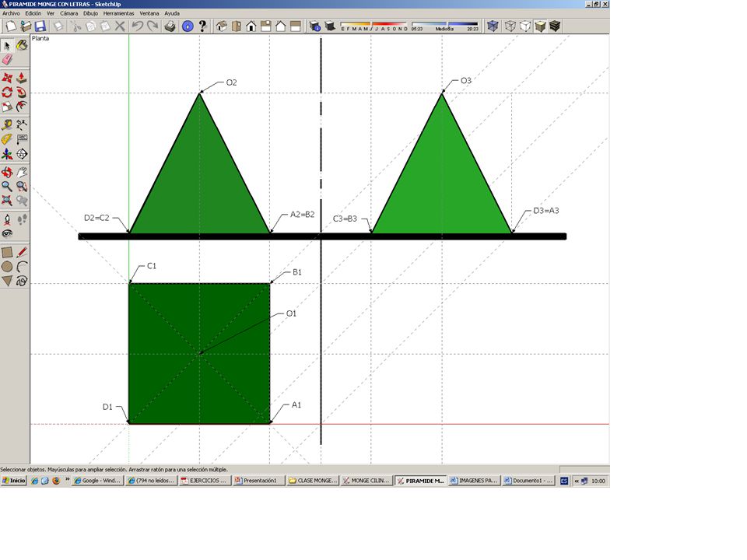Adjust the time of day shadow slider
This screenshot has height=560, width=747.
coord(444,24)
